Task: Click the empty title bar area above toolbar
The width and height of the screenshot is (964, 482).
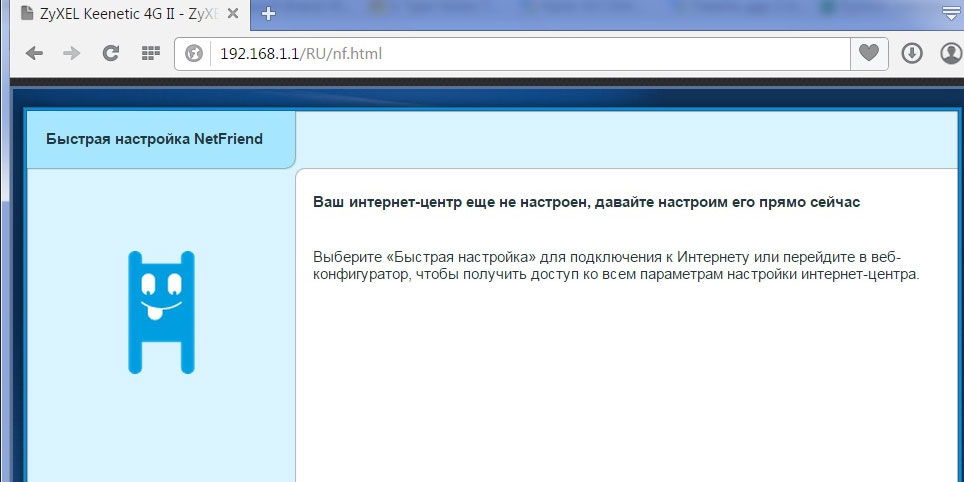Action: [600, 14]
